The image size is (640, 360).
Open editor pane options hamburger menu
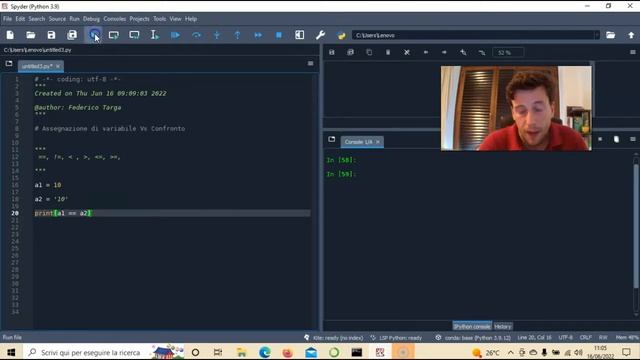pyautogui.click(x=311, y=64)
